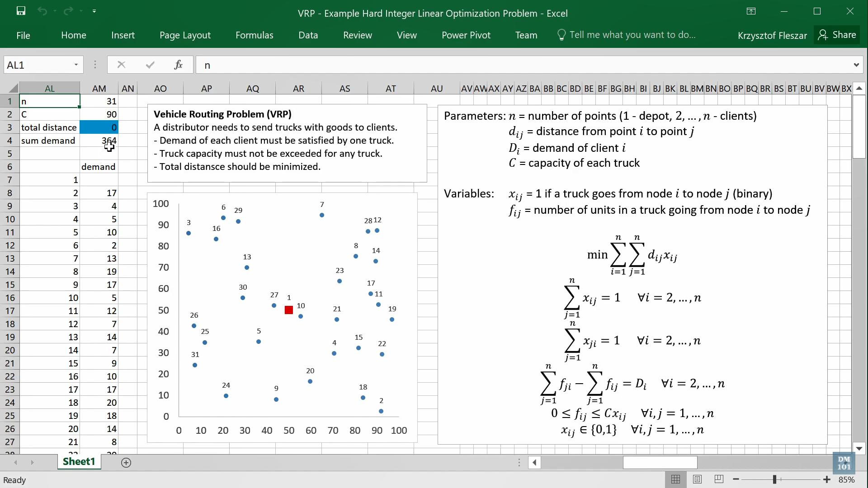Open Customize Quick Access Toolbar dropdown
Image resolution: width=868 pixels, height=488 pixels.
pyautogui.click(x=94, y=11)
